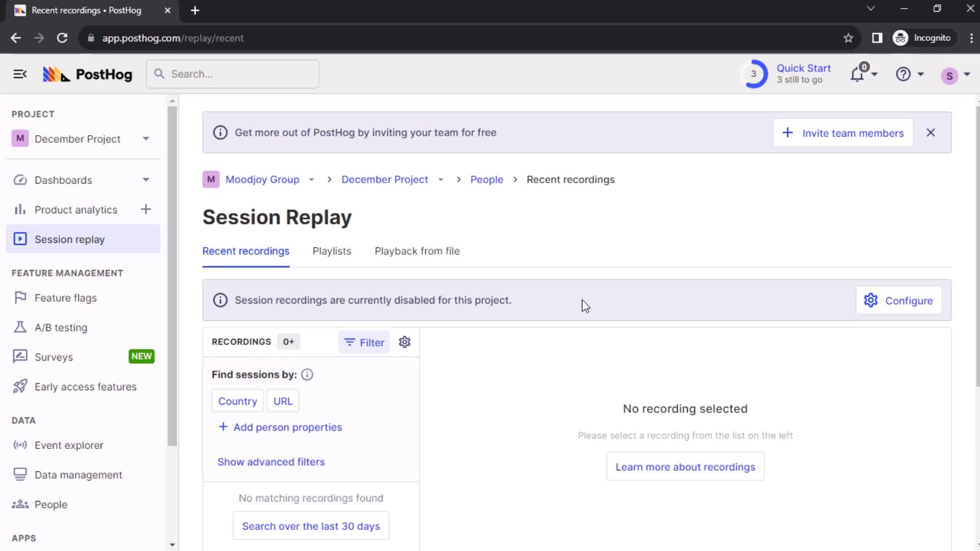The width and height of the screenshot is (980, 551).
Task: Click the Dashboards sidebar icon
Action: coord(19,180)
